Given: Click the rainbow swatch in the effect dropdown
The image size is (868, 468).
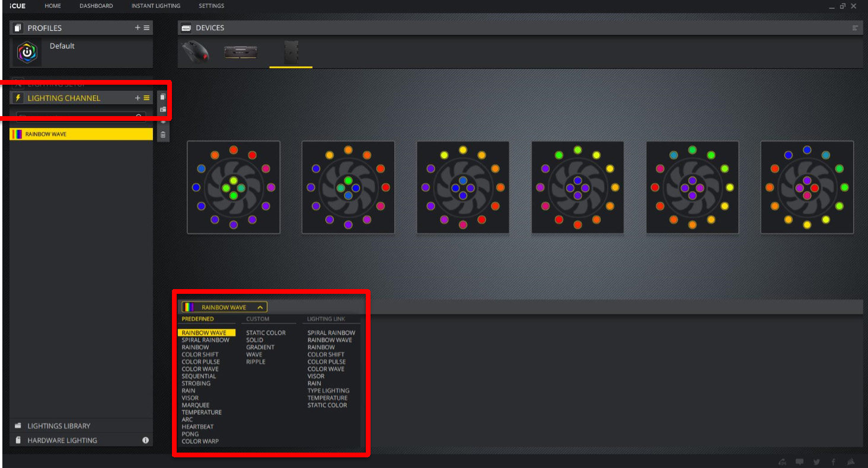Looking at the screenshot, I should tap(189, 307).
